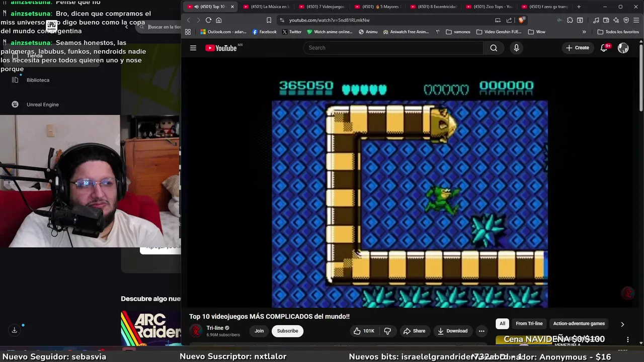The width and height of the screenshot is (644, 362).
Task: Open the Video Genshin FUE bookmarks folder
Action: [499, 32]
